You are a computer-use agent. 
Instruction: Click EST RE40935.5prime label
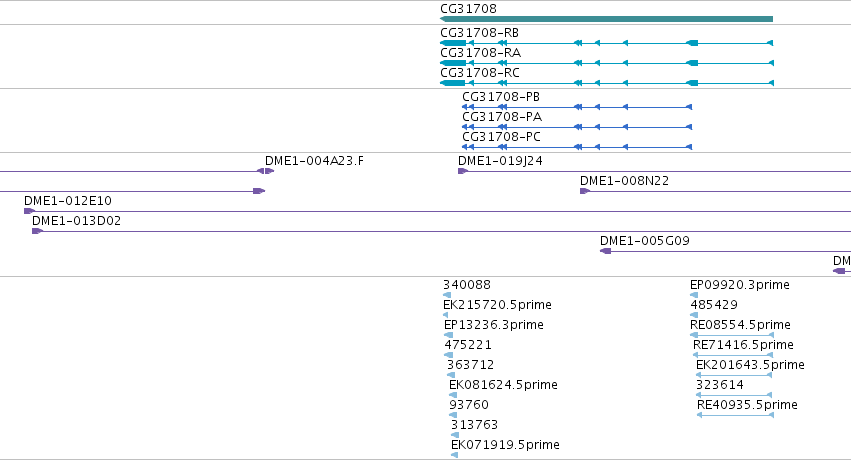[747, 406]
